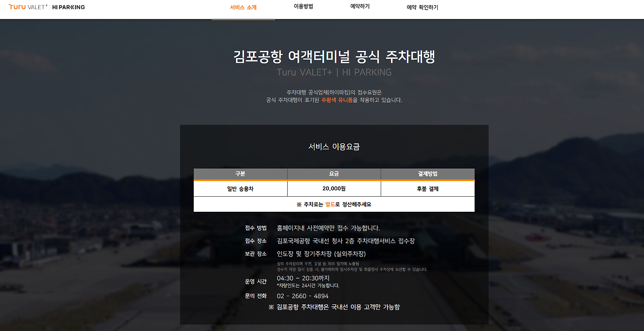
Task: Click the phone number 02 - 2660 - 4894
Action: coord(302,296)
